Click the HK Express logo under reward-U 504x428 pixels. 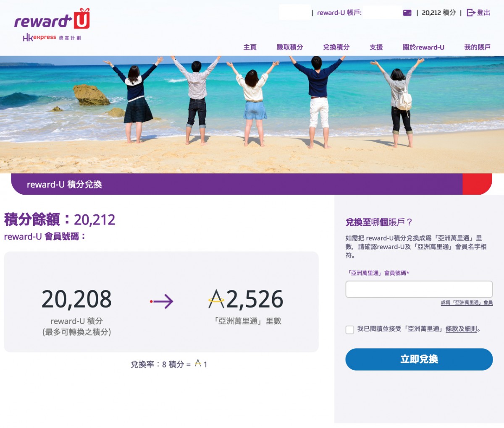[x=52, y=38]
